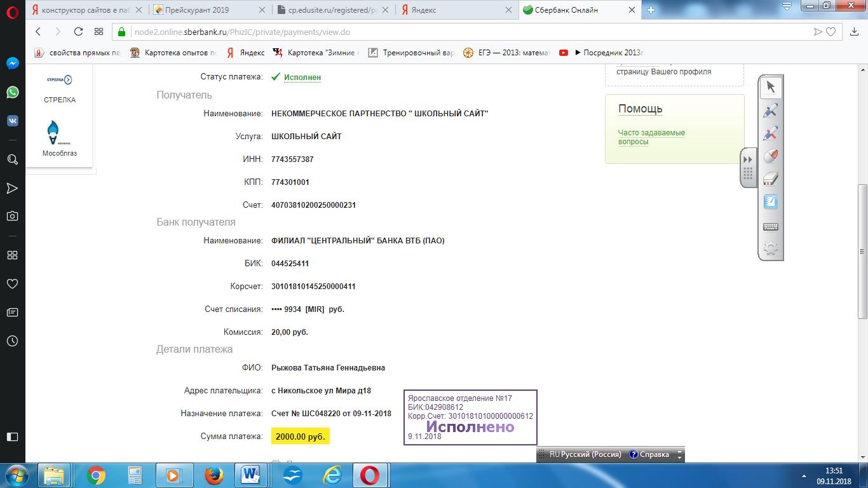Image resolution: width=868 pixels, height=488 pixels.
Task: Go forward to the next page
Action: click(58, 32)
